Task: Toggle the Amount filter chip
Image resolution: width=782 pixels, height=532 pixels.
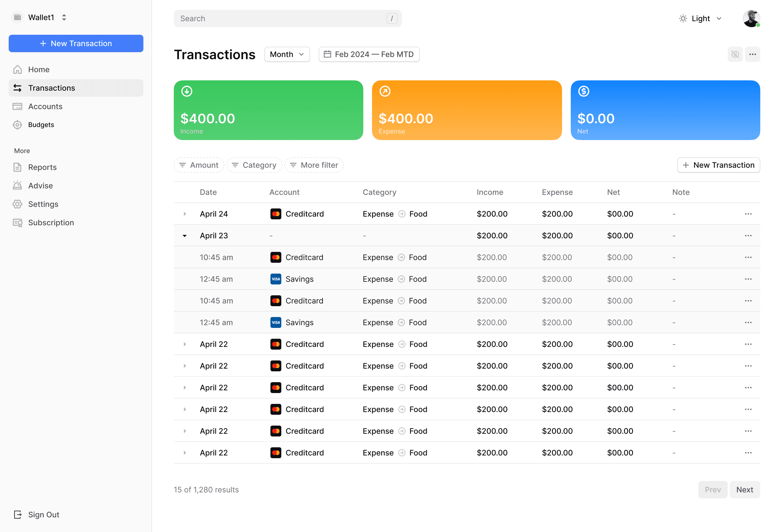Action: pyautogui.click(x=199, y=165)
